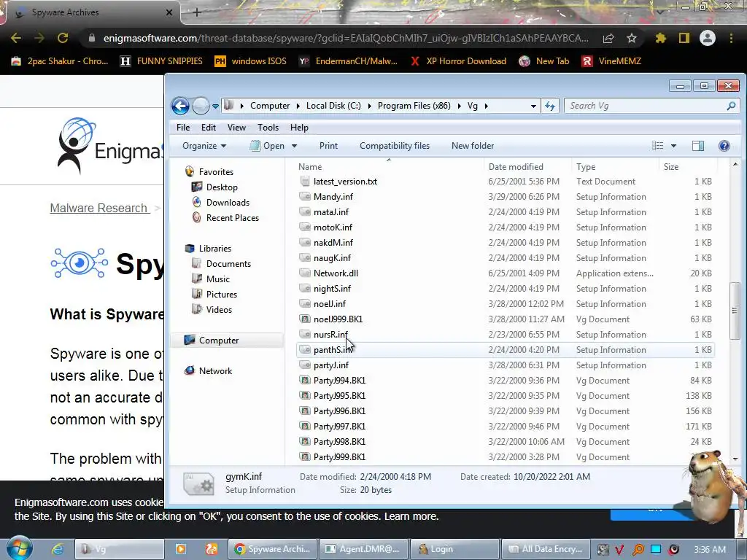Expand view options dropdown arrow
Screen dimensions: 747x560
click(x=673, y=146)
